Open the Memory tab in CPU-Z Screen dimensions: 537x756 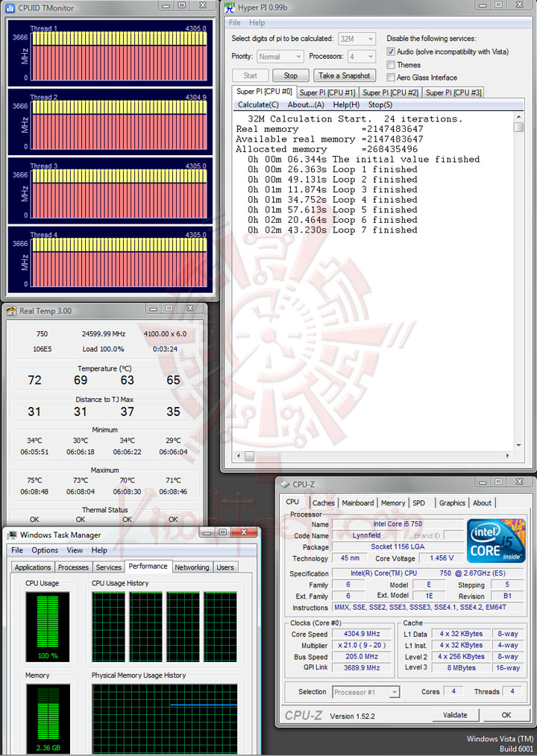(x=393, y=503)
